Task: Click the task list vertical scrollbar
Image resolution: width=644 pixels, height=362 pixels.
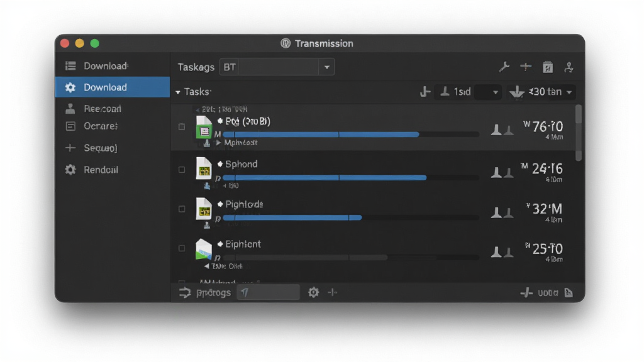Action: pos(579,133)
